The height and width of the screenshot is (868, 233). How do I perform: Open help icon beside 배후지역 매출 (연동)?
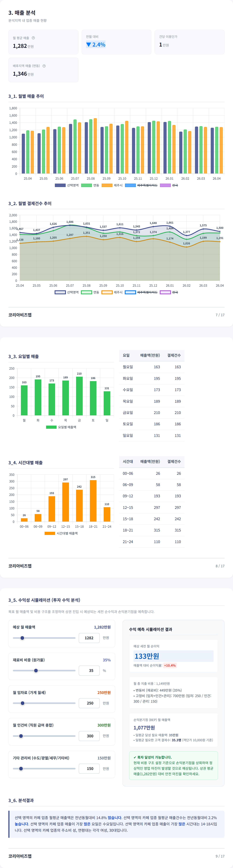pos(44,66)
